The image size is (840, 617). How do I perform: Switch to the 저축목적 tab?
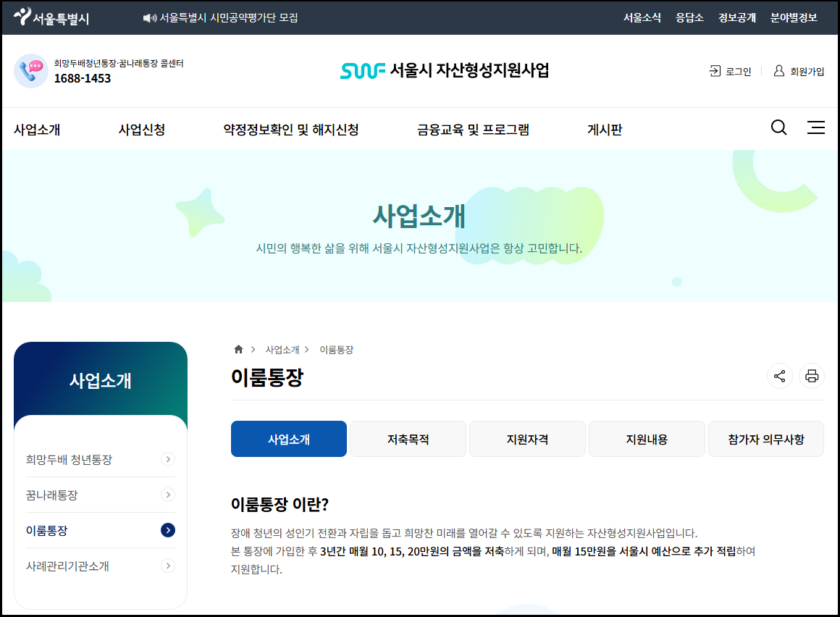pyautogui.click(x=408, y=439)
